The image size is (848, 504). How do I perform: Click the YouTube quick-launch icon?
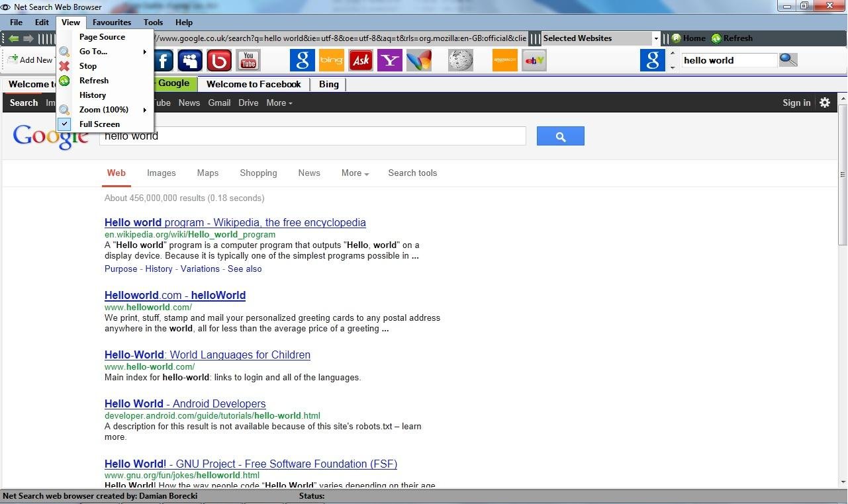(247, 60)
